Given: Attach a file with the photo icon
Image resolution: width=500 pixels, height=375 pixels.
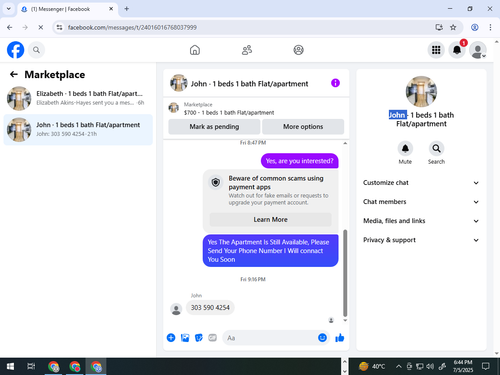Looking at the screenshot, I should click(x=185, y=338).
